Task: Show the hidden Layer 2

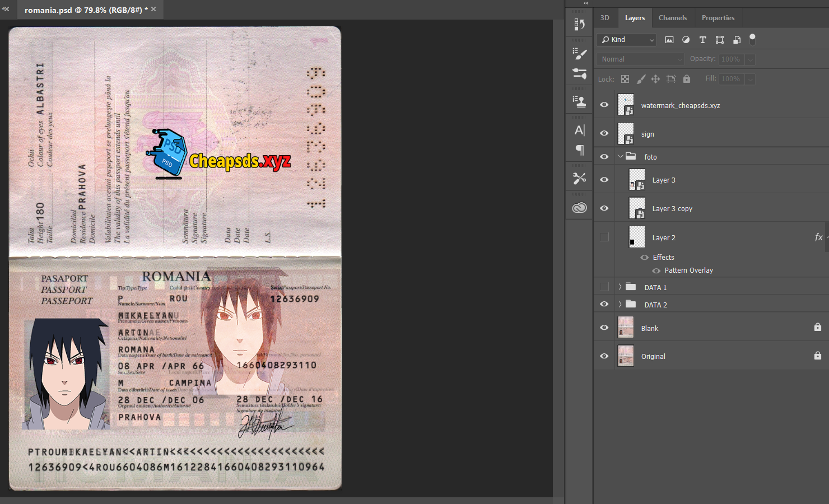Action: (604, 237)
